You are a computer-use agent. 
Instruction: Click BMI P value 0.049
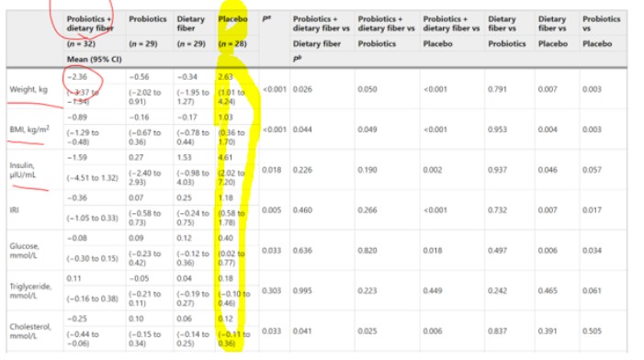click(x=367, y=129)
